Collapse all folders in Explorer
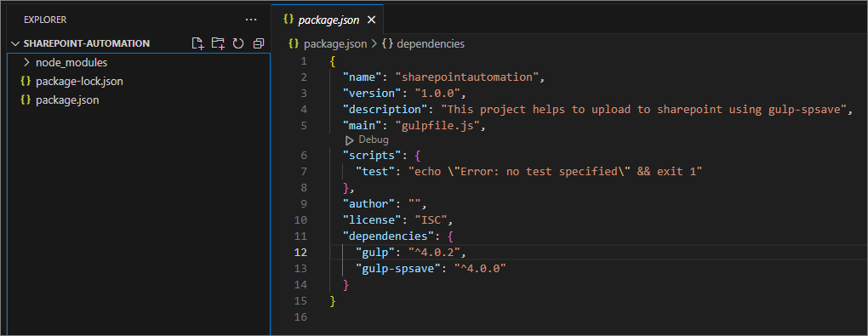Screen dimensions: 868x336 (259, 43)
